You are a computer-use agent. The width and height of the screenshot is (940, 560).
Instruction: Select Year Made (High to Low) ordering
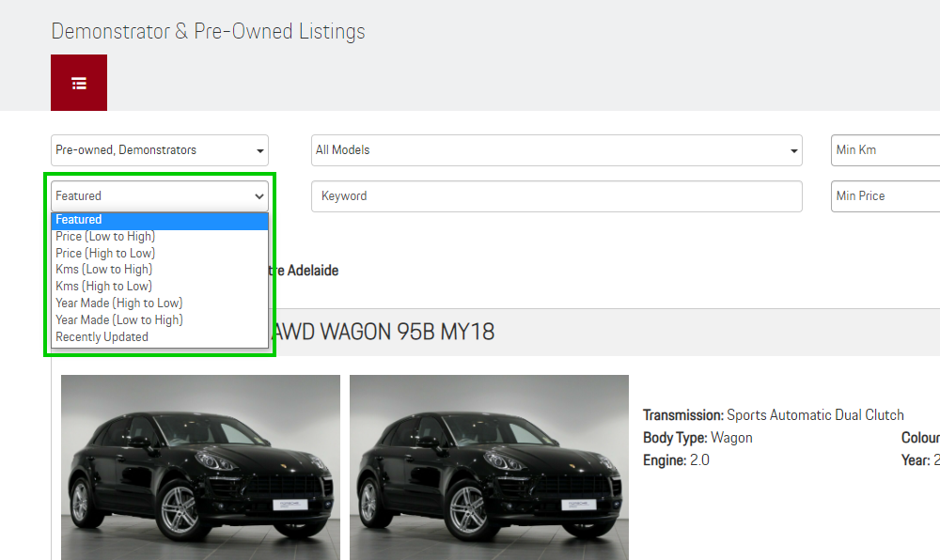[118, 303]
